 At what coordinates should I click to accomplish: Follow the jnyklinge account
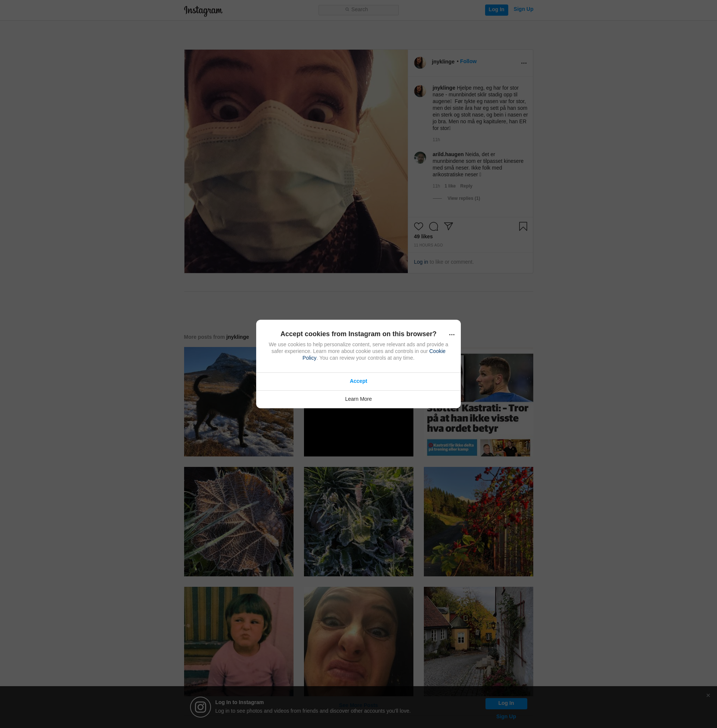click(x=468, y=61)
